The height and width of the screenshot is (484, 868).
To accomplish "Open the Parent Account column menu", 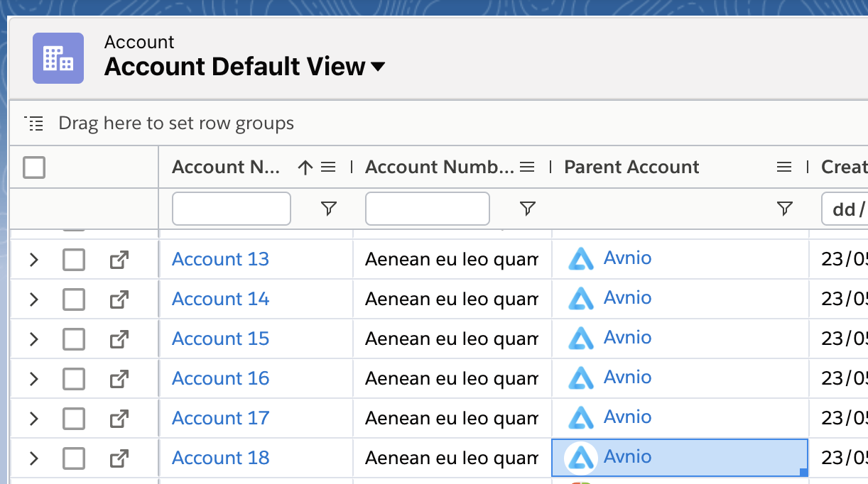I will (x=784, y=167).
